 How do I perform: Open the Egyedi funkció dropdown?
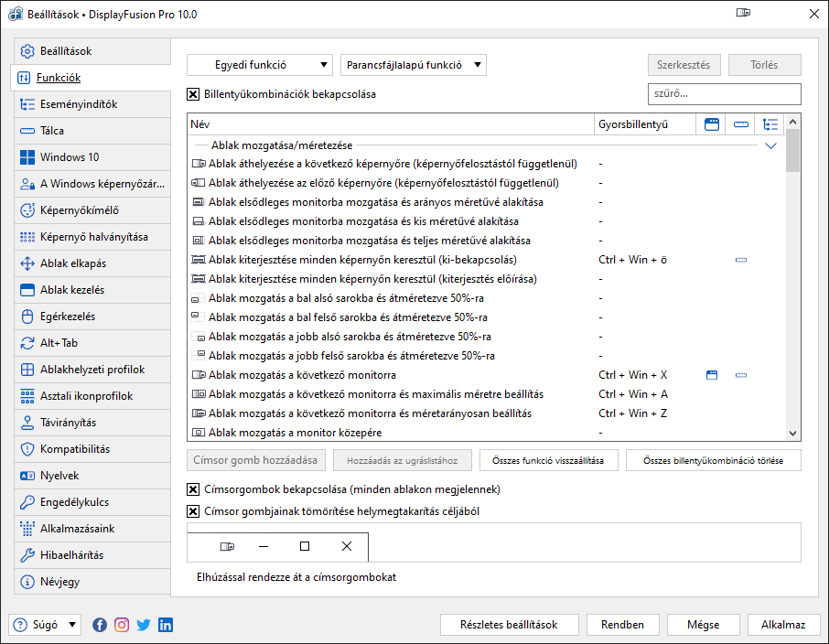click(260, 65)
